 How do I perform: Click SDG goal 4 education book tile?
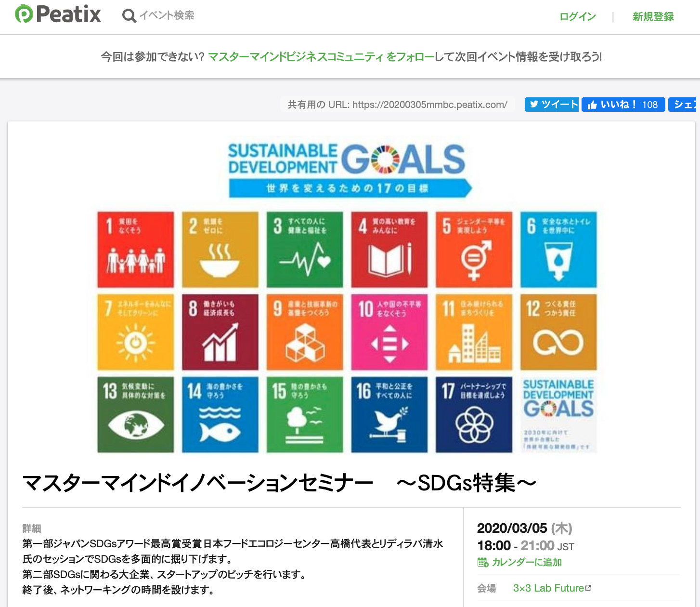(389, 250)
